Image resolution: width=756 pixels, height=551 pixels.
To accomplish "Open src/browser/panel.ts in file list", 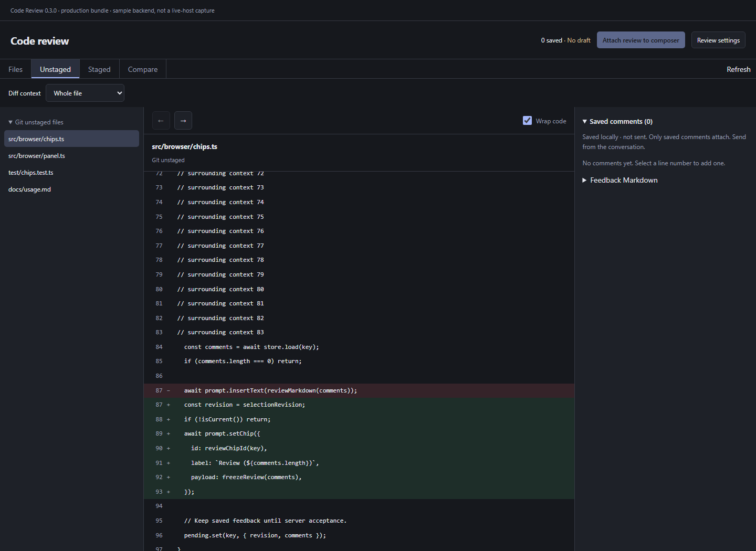I will [x=71, y=156].
